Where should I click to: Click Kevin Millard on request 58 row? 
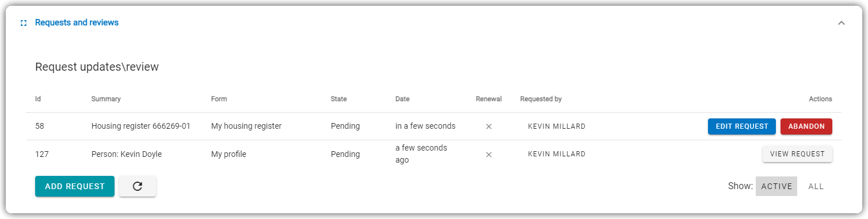pyautogui.click(x=557, y=126)
